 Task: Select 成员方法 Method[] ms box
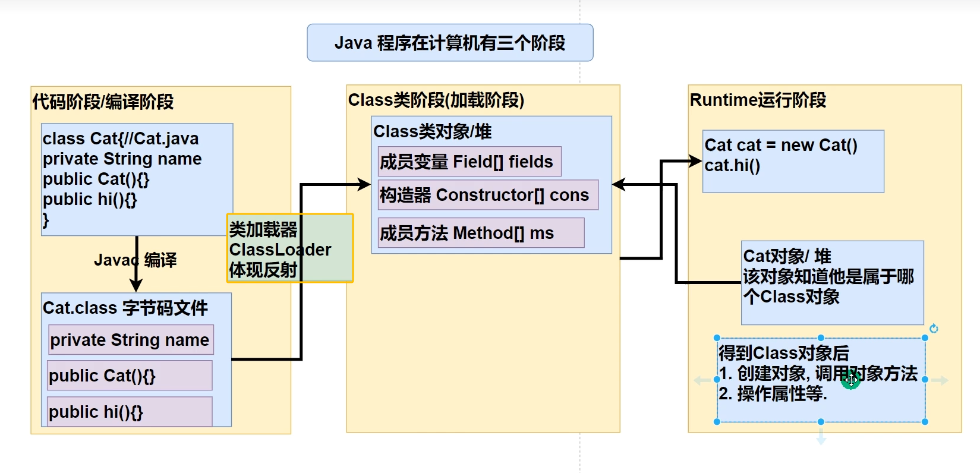[481, 233]
